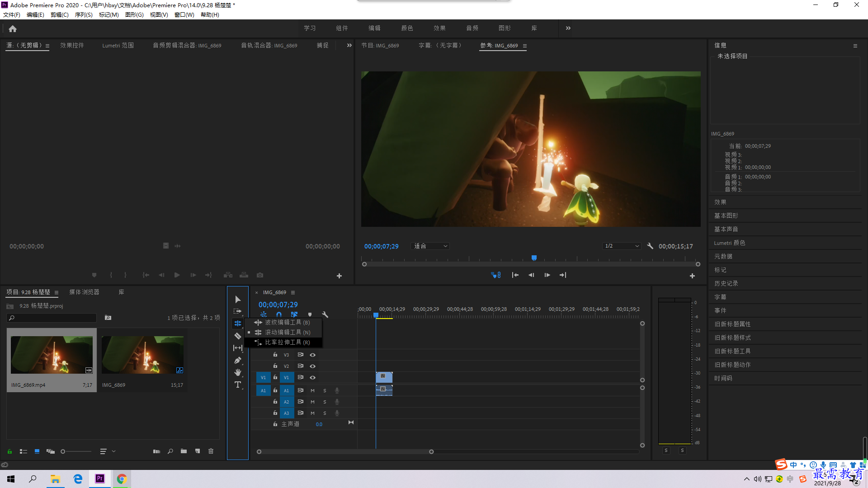Viewport: 868px width, 488px height.
Task: Add a marker in the timeline
Action: point(310,314)
